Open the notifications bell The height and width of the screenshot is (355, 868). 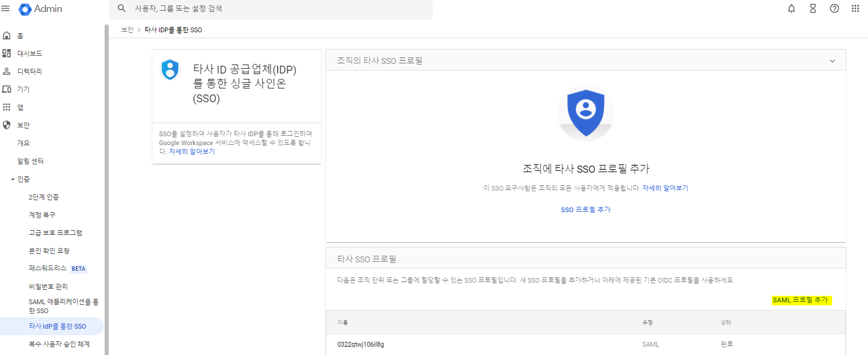pos(791,8)
